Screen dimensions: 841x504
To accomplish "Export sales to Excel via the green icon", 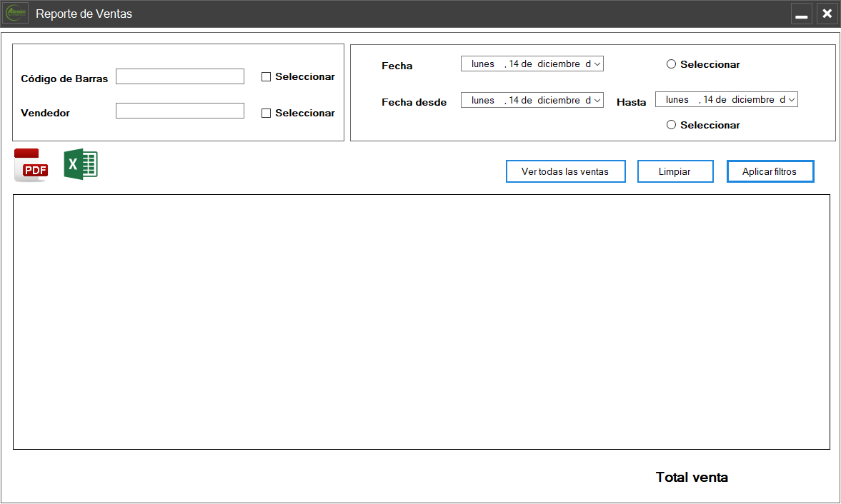I will 81,164.
